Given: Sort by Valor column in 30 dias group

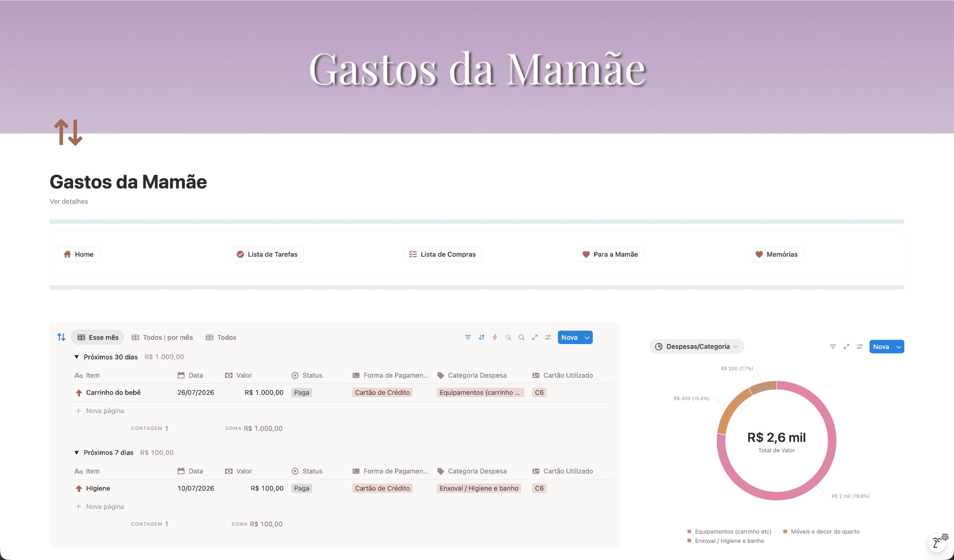Looking at the screenshot, I should pos(238,376).
